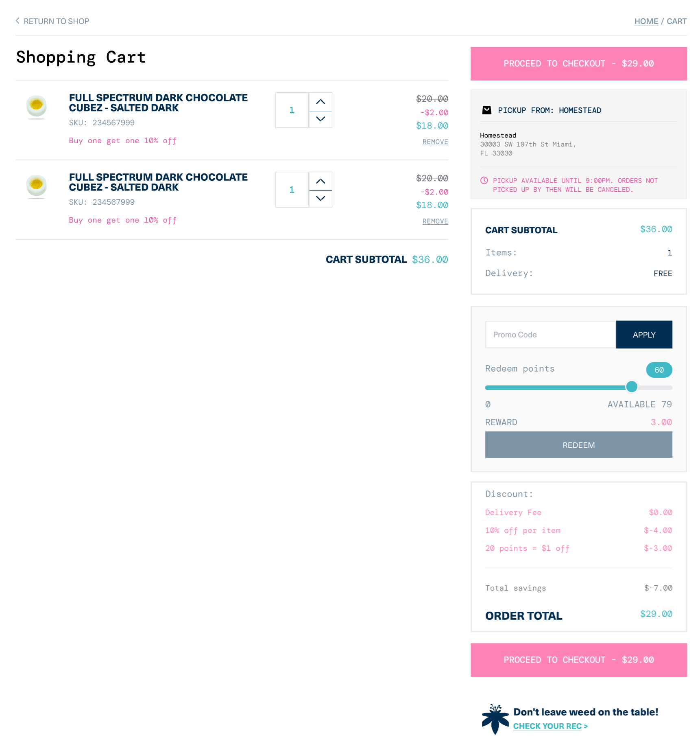This screenshot has width=700, height=744.
Task: Open first product thumbnail image
Action: (37, 107)
